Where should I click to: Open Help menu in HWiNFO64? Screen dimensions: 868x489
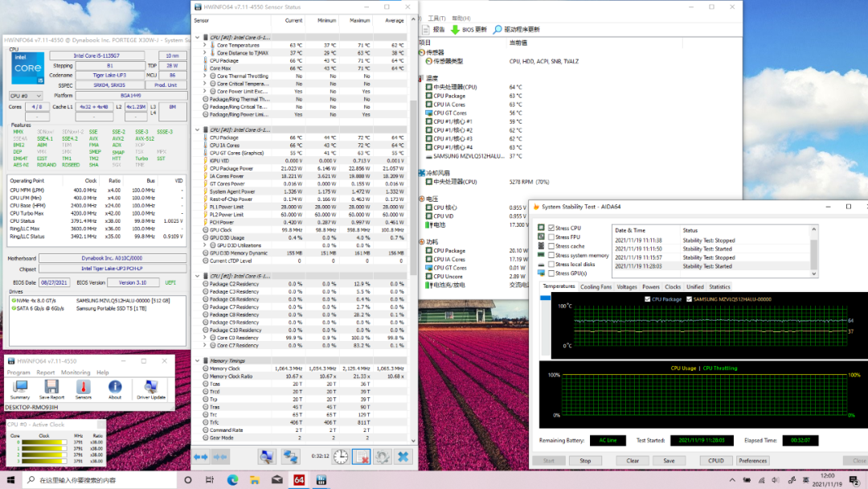102,372
